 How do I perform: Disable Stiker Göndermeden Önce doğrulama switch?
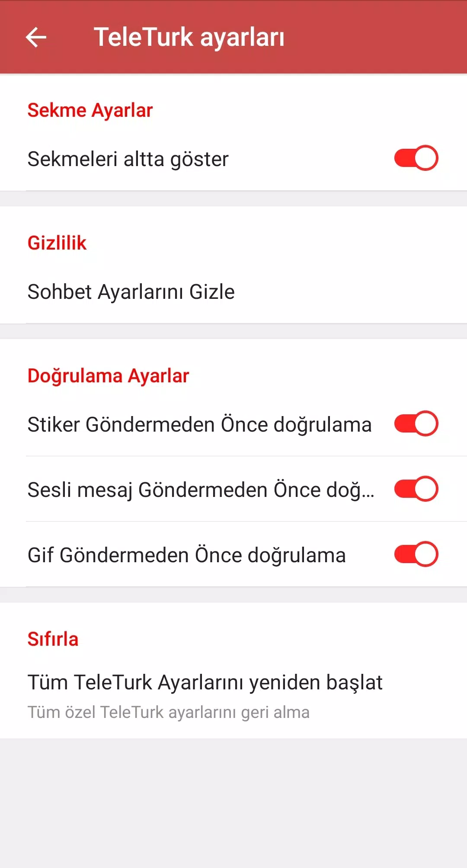[416, 424]
